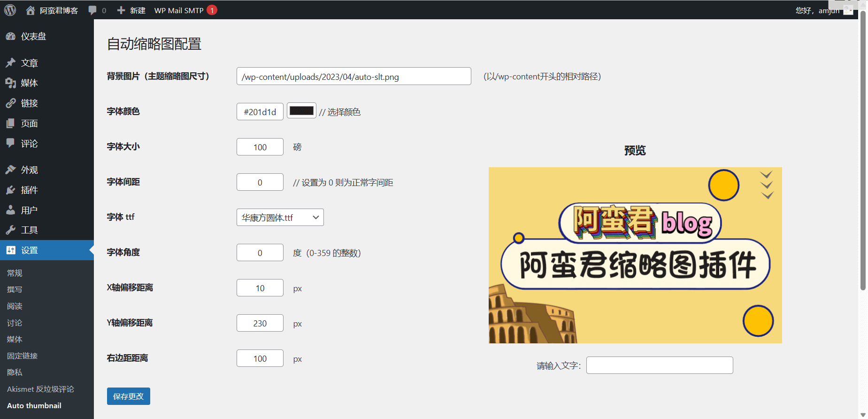This screenshot has width=868, height=419.
Task: Click the 插件 plugins icon
Action: tap(10, 190)
